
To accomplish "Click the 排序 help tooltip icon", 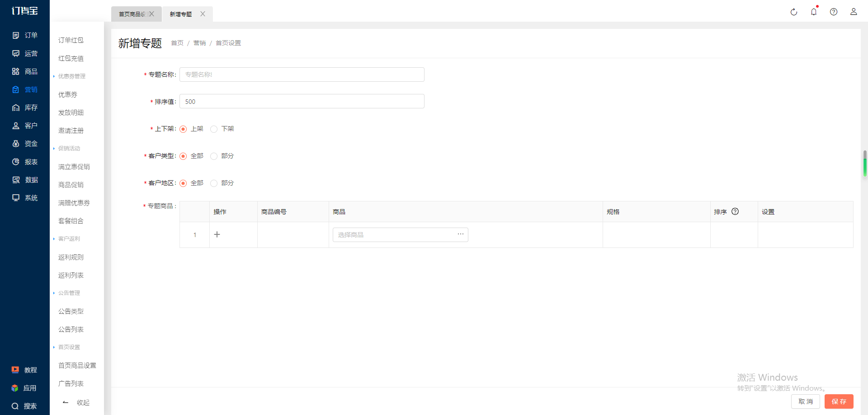I will tap(735, 211).
